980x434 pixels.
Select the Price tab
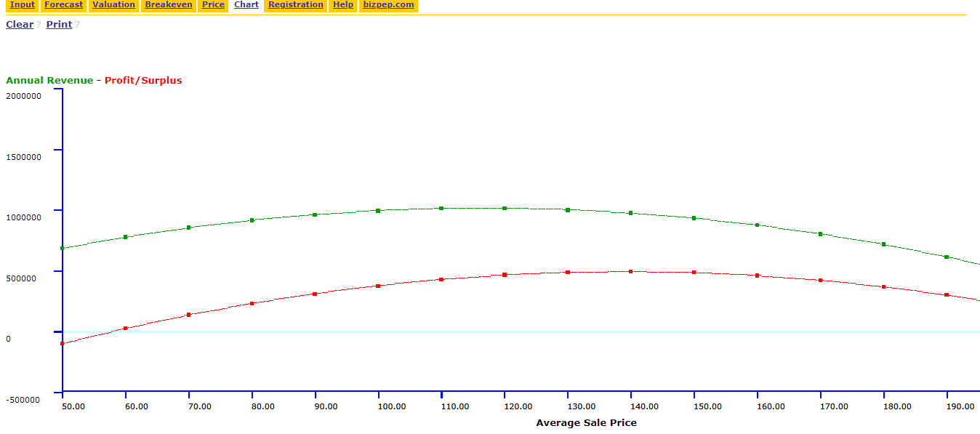[x=213, y=5]
